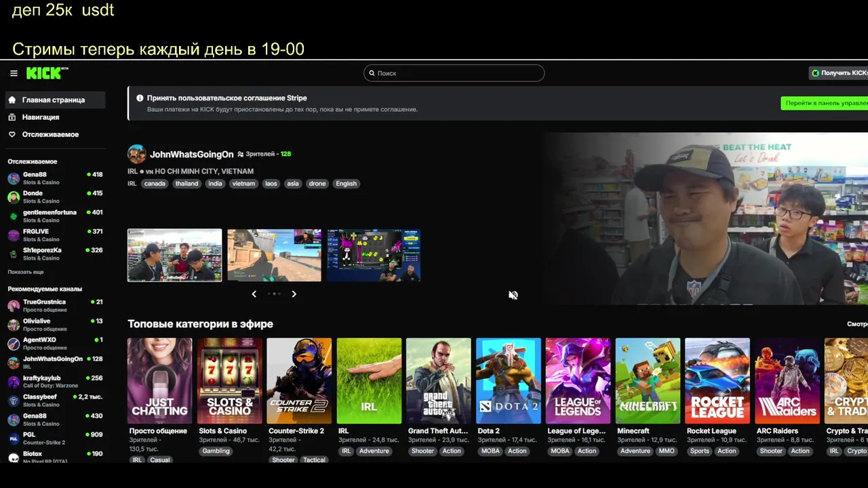Viewport: 868px width, 488px height.
Task: Click JohnWhatsGoingOn avatar in featured header
Action: pos(137,154)
